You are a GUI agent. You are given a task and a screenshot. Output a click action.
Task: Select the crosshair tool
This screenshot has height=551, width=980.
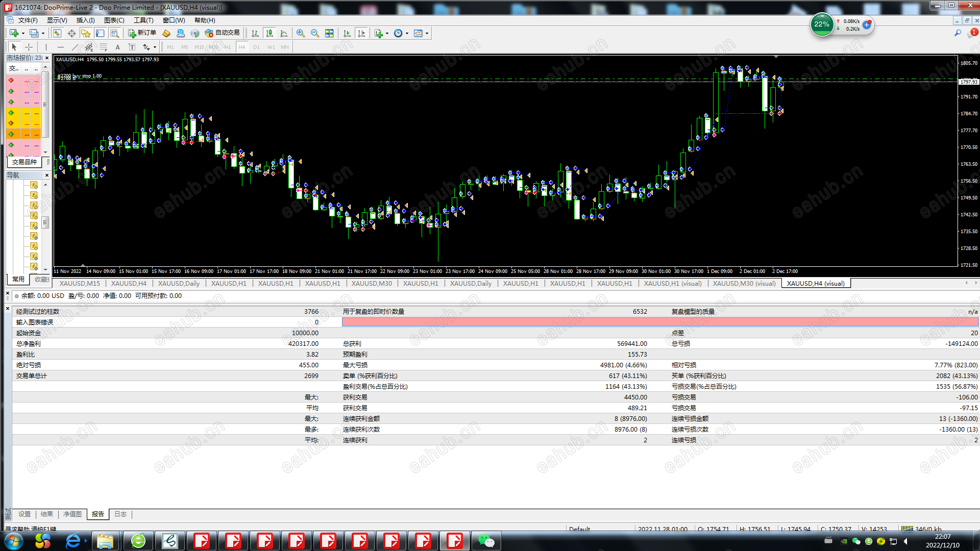tap(29, 47)
